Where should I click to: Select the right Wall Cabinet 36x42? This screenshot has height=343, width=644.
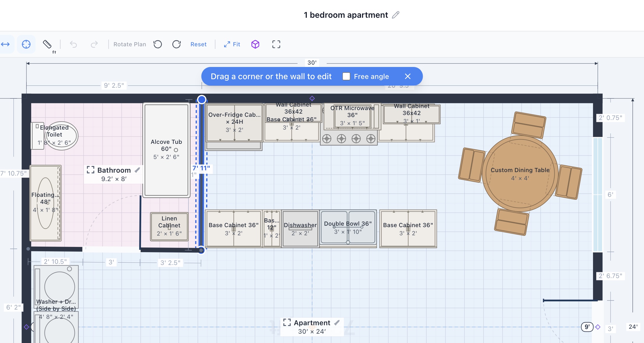411,114
